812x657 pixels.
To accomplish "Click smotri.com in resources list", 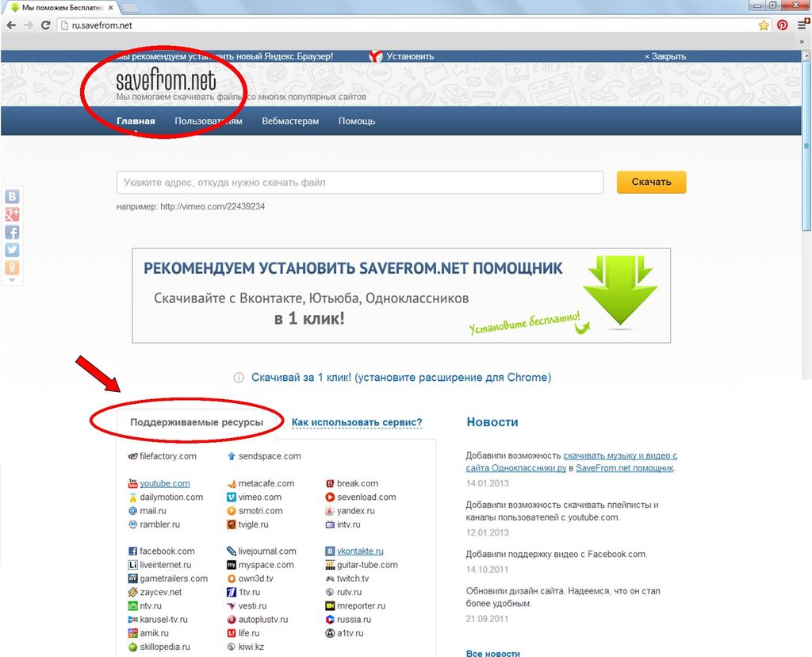I will coord(260,511).
